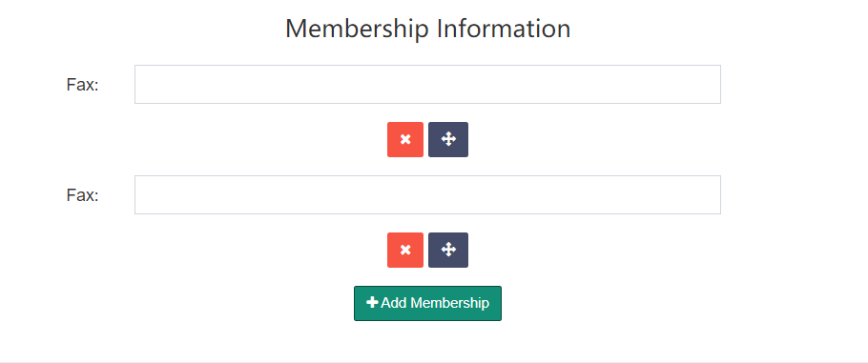Click the Membership Information heading
The image size is (868, 363).
428,29
